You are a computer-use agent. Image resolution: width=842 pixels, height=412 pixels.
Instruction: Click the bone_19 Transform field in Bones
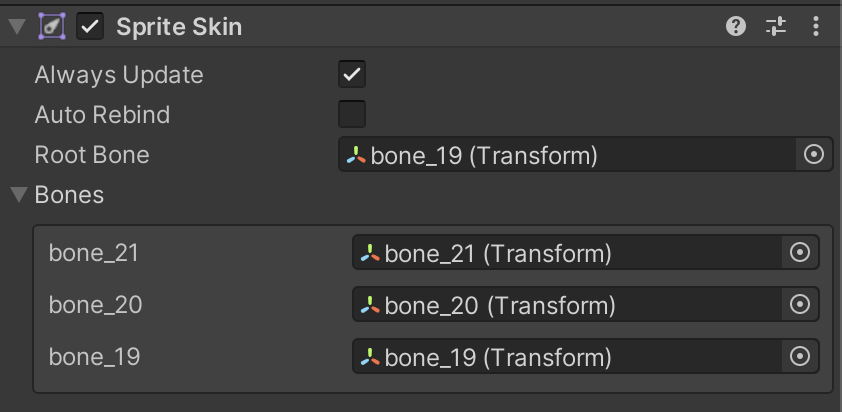(566, 356)
